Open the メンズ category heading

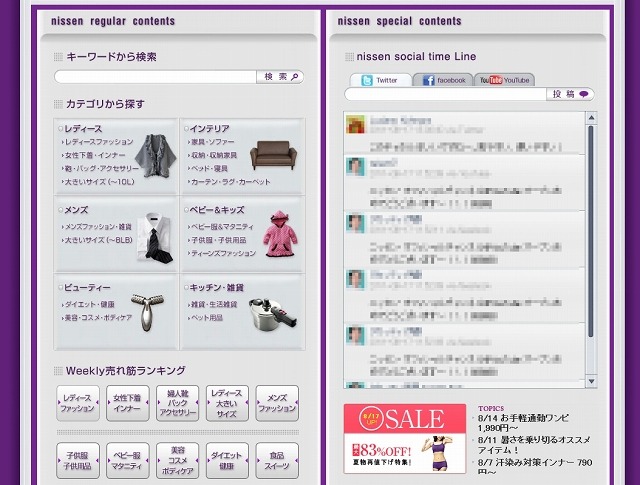[x=76, y=210]
